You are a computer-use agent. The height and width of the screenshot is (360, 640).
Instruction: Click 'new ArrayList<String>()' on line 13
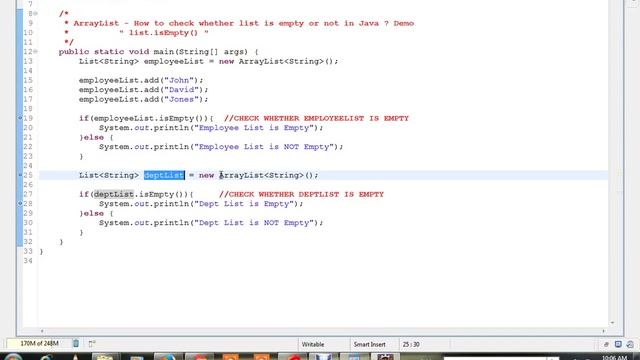(x=277, y=61)
